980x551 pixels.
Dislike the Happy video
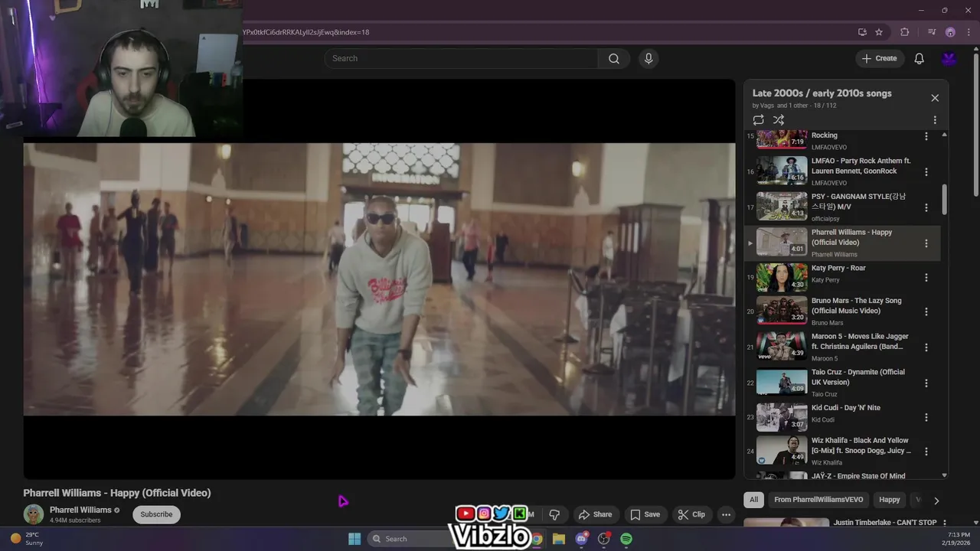[x=554, y=514]
